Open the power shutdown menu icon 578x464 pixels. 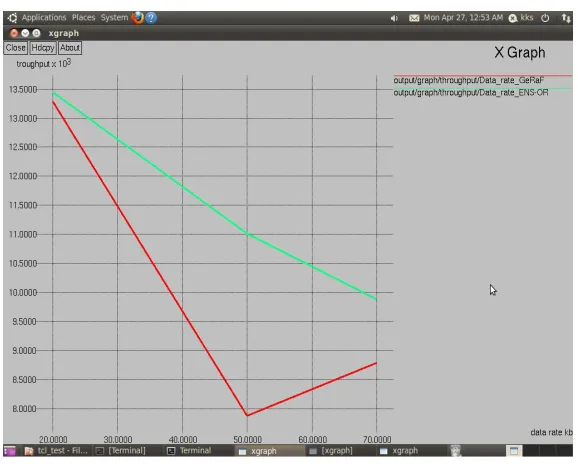click(x=545, y=18)
